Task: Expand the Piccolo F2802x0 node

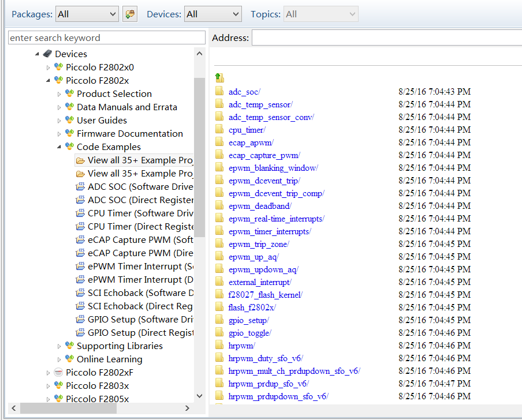Action: 48,67
